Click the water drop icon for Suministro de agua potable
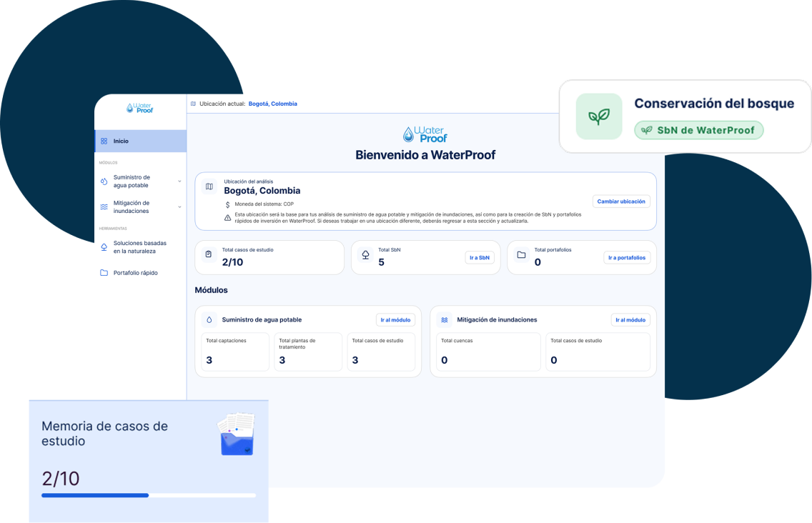The width and height of the screenshot is (812, 523). [104, 181]
